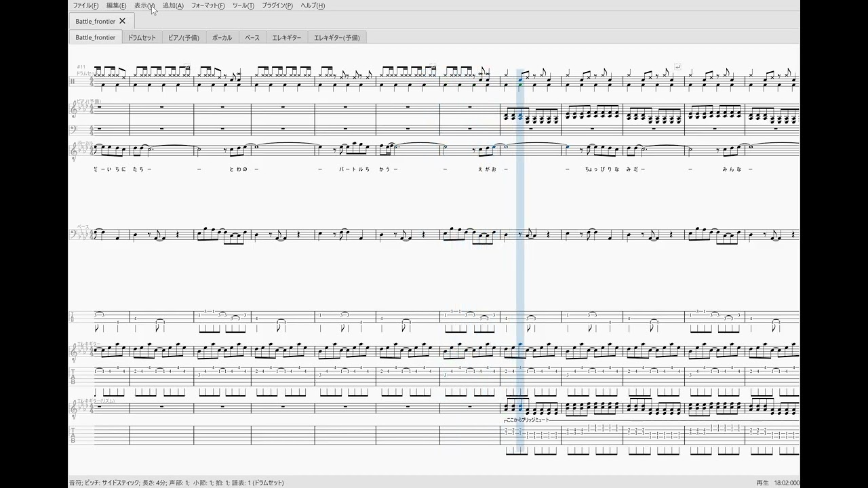Open the ファイル(F) menu
868x488 pixels.
85,5
